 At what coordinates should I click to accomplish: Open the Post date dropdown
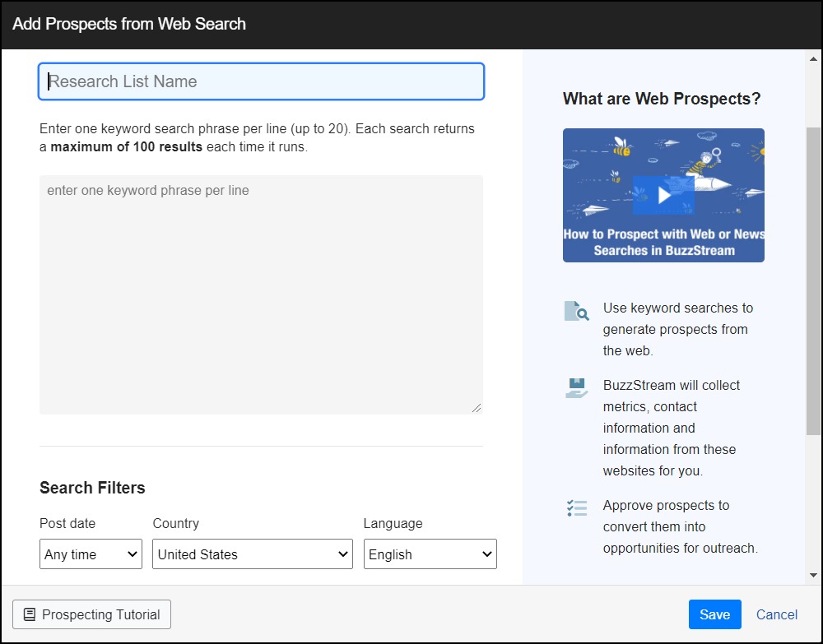pos(91,554)
